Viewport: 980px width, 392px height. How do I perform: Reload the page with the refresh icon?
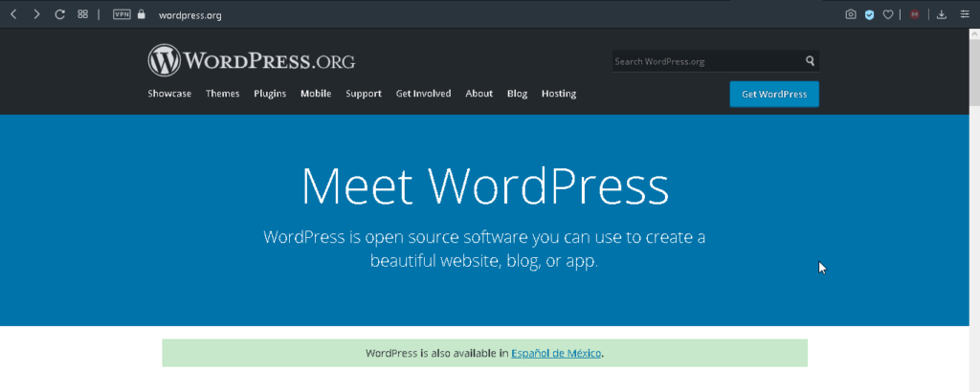(60, 14)
